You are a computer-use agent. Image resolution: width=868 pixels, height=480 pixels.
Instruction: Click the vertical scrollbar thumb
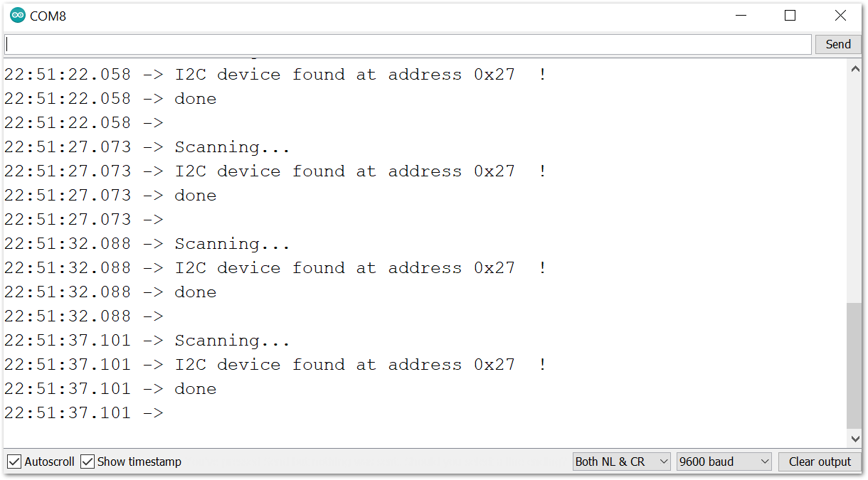(x=854, y=366)
